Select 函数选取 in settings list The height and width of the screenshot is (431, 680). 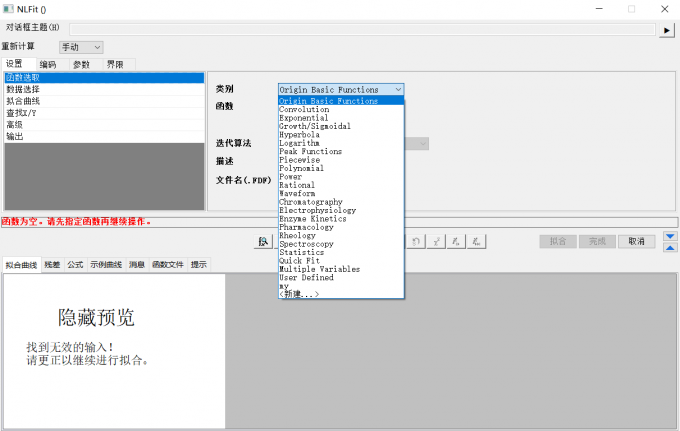[104, 78]
